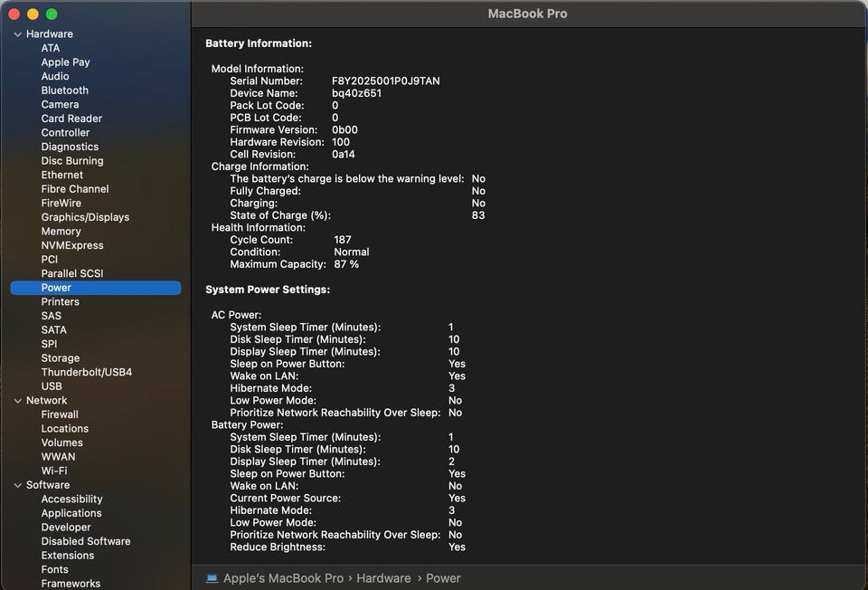Click the MacBook Pro window title
This screenshot has width=868, height=590.
pyautogui.click(x=527, y=14)
